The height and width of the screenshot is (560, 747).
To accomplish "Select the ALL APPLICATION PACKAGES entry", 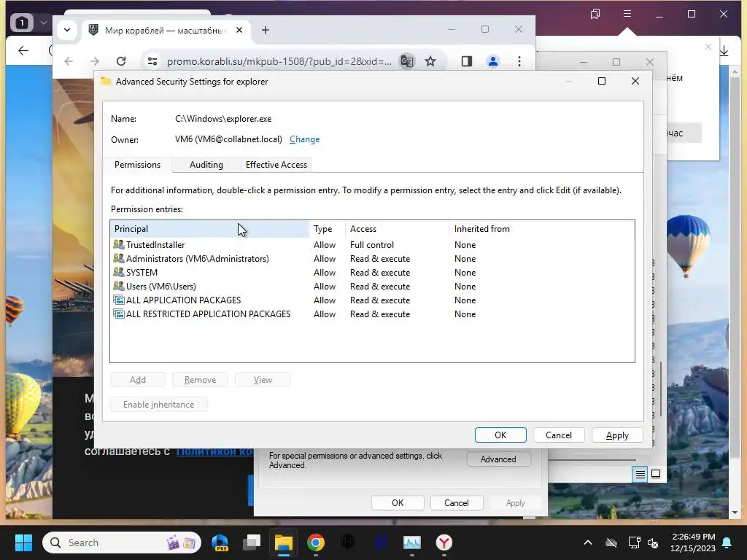I will tap(371, 300).
